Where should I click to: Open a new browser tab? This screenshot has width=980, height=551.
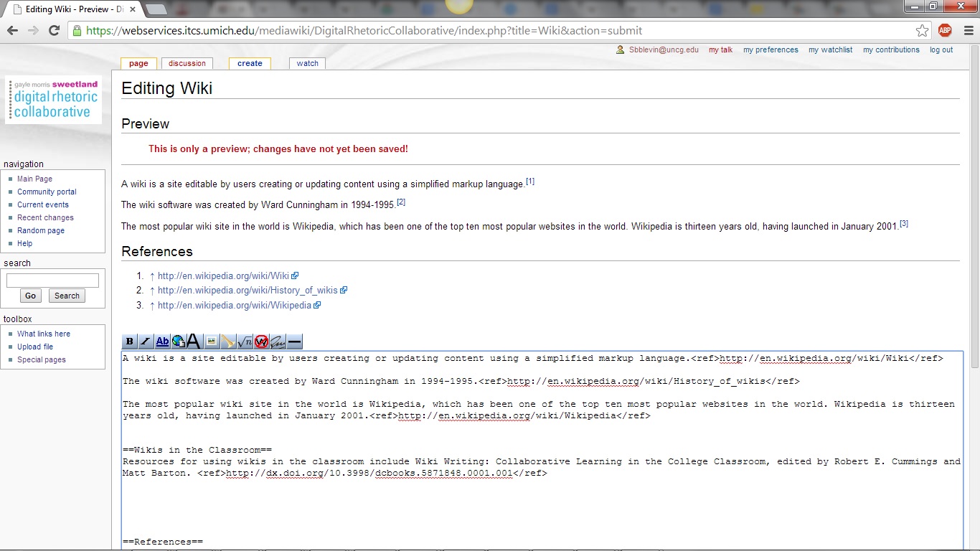[156, 9]
